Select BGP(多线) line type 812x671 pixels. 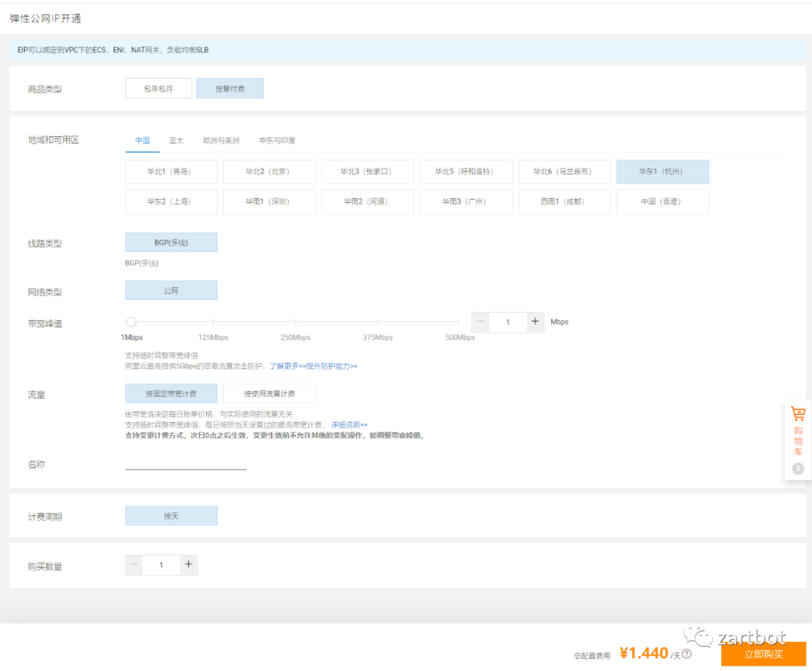coord(171,242)
